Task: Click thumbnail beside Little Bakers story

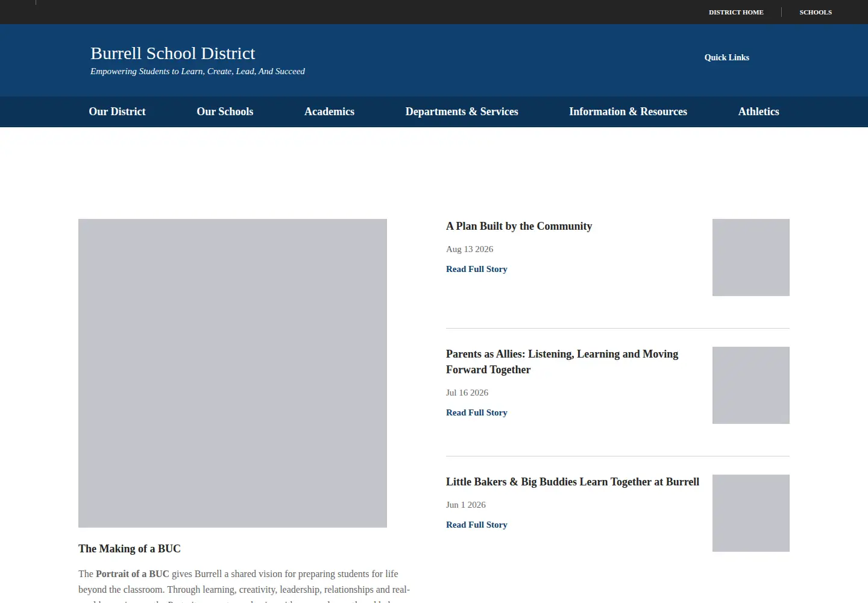Action: tap(751, 513)
